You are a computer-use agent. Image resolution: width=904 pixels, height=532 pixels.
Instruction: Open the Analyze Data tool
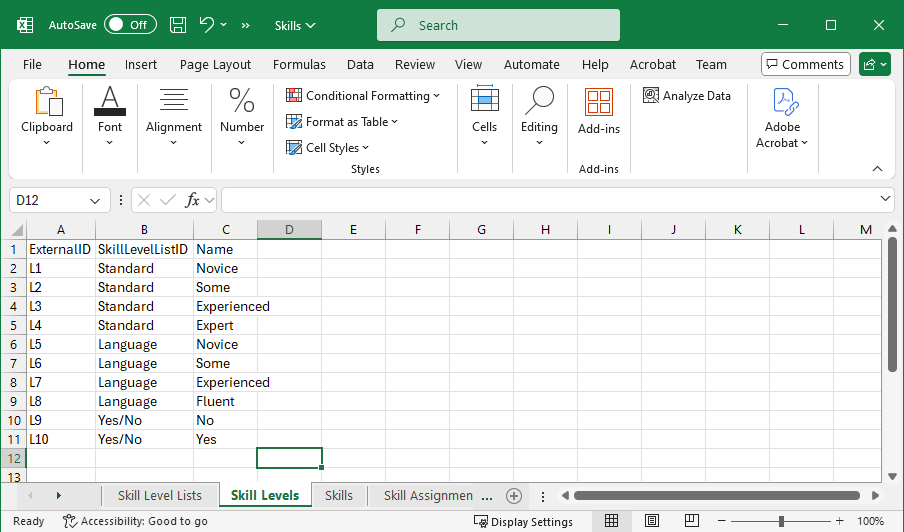coord(687,96)
